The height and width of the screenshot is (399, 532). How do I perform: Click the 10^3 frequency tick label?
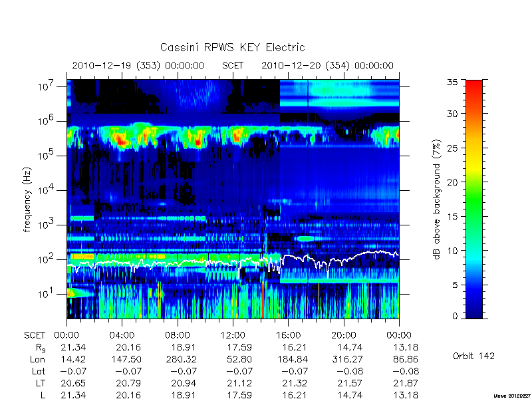(x=47, y=225)
